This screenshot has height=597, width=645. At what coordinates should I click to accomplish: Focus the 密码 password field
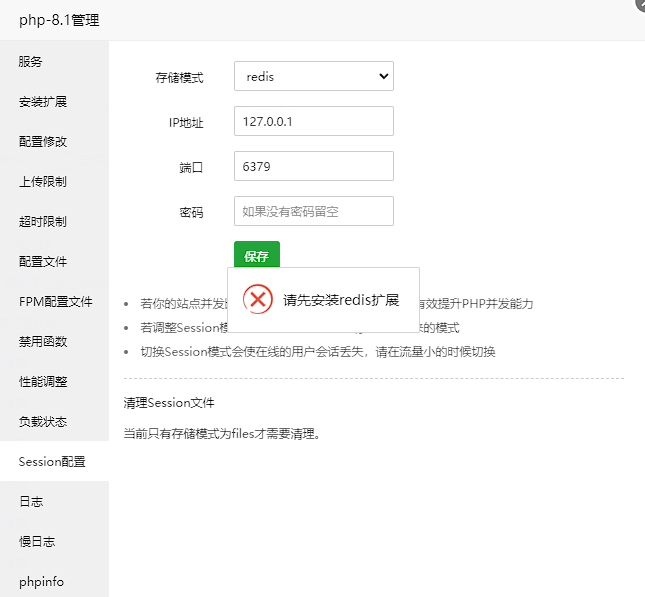point(313,211)
